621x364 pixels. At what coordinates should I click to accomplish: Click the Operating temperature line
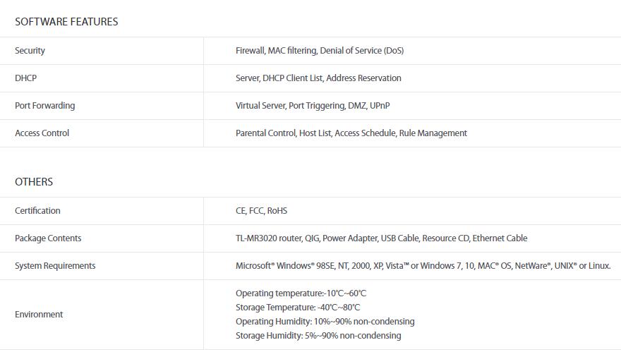(x=301, y=293)
